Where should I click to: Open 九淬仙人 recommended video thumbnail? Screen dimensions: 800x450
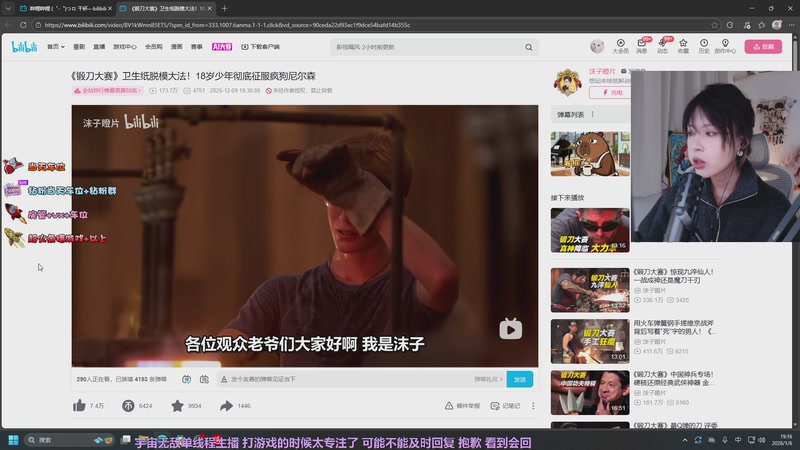click(590, 290)
